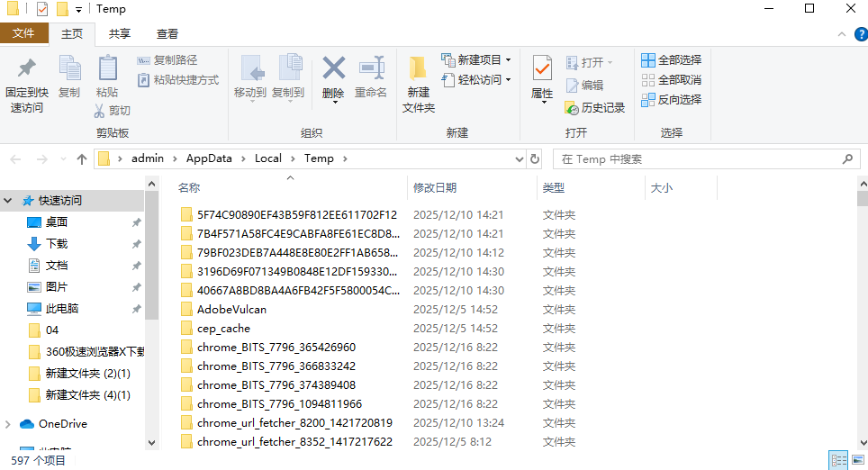Click the red 删除 X icon
868x470 pixels.
click(333, 68)
